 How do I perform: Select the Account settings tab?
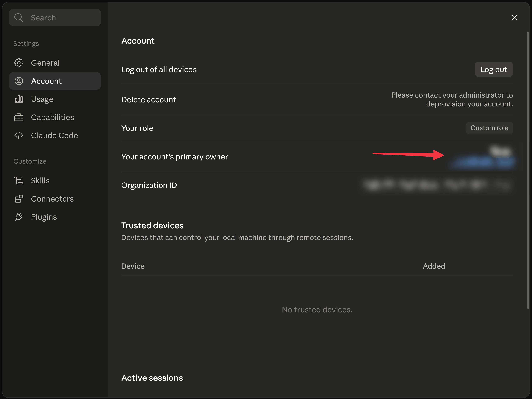[55, 81]
